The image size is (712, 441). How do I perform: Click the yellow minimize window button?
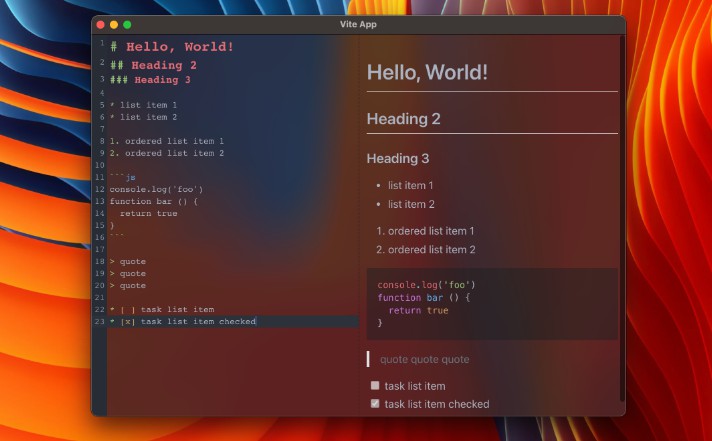pos(114,25)
